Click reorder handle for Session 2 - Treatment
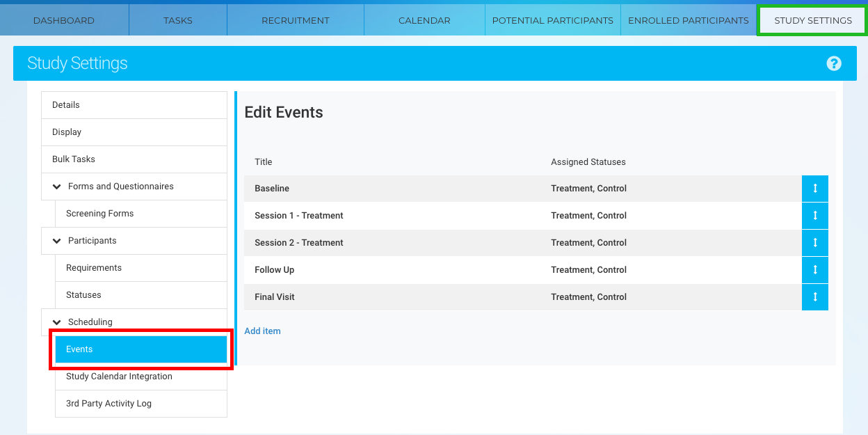868x435 pixels. pos(814,243)
